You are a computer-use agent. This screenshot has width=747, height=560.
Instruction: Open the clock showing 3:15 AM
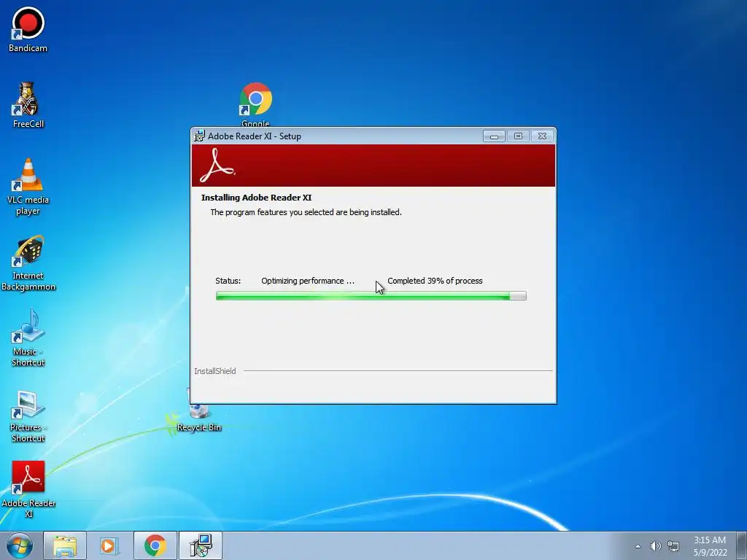[710, 545]
